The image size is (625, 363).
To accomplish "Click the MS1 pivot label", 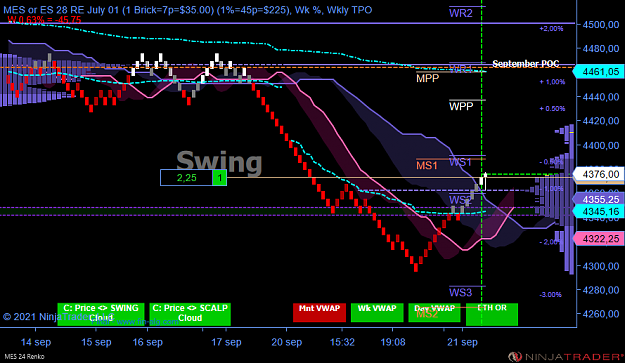I will (427, 165).
